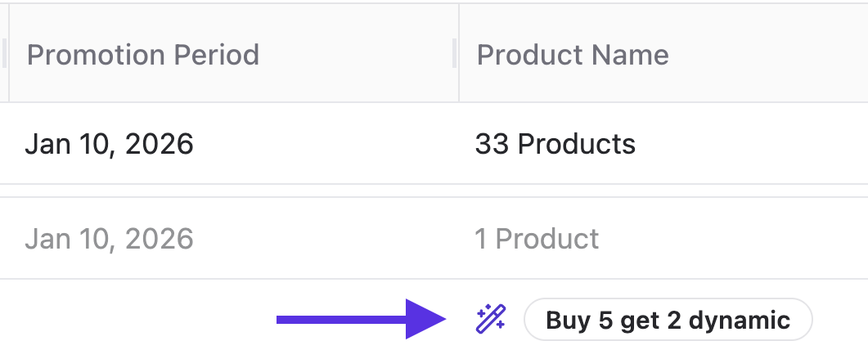The image size is (868, 359).
Task: Click blank area right of 1 Product
Action: pyautogui.click(x=734, y=239)
